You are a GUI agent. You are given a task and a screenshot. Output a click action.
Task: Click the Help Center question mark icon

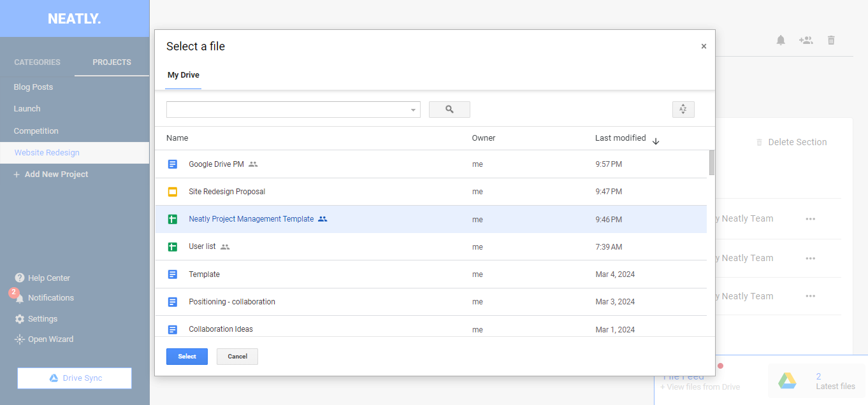pyautogui.click(x=20, y=278)
